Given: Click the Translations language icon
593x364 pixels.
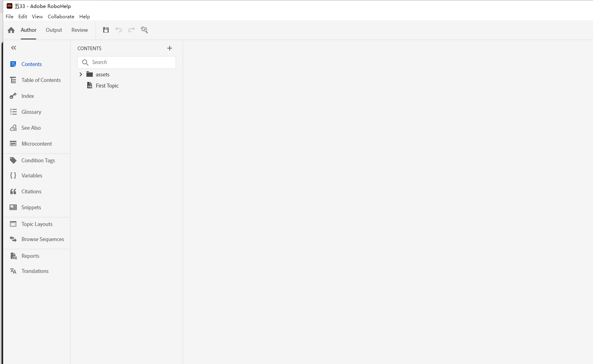Looking at the screenshot, I should [13, 271].
